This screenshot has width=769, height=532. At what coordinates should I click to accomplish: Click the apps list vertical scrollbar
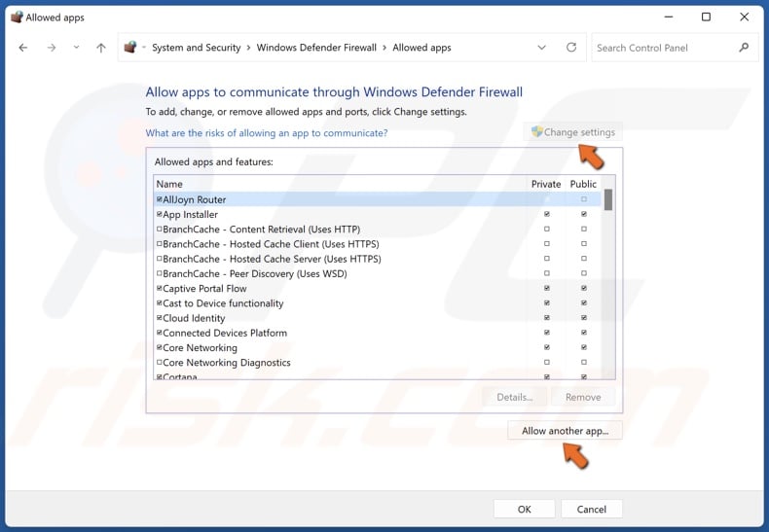coord(608,282)
